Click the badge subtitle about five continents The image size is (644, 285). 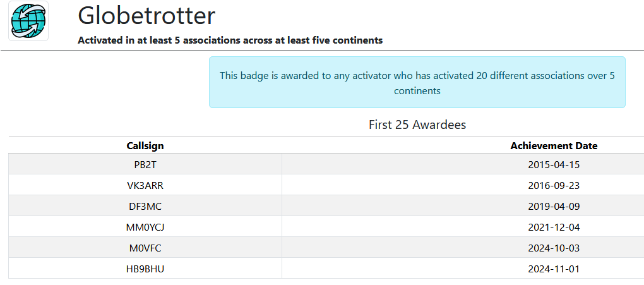coord(230,40)
